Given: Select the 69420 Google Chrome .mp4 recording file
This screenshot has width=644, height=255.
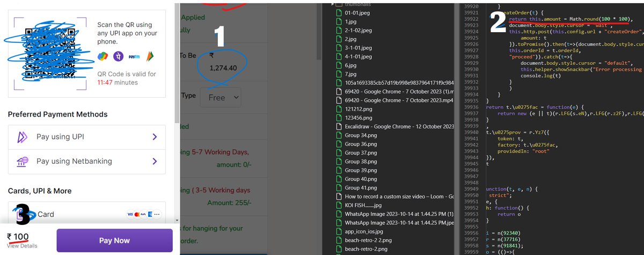Looking at the screenshot, I should (399, 100).
